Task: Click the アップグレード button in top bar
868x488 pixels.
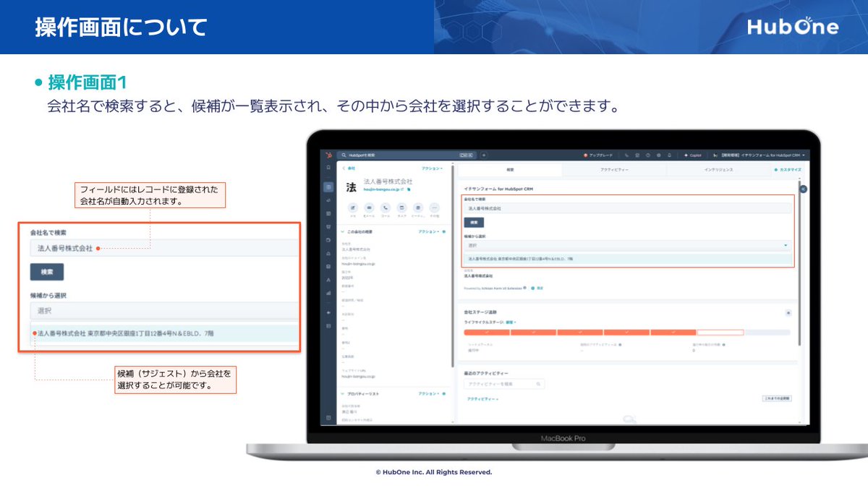Action: tap(599, 155)
